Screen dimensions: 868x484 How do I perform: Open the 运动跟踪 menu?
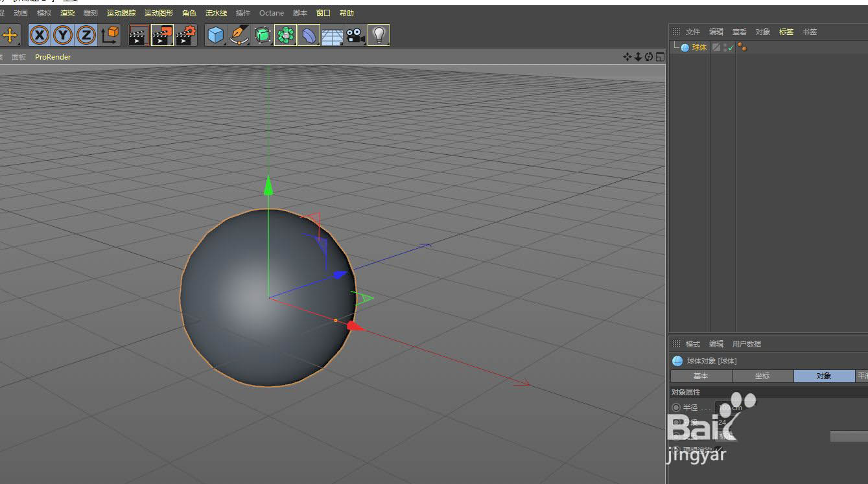[121, 13]
